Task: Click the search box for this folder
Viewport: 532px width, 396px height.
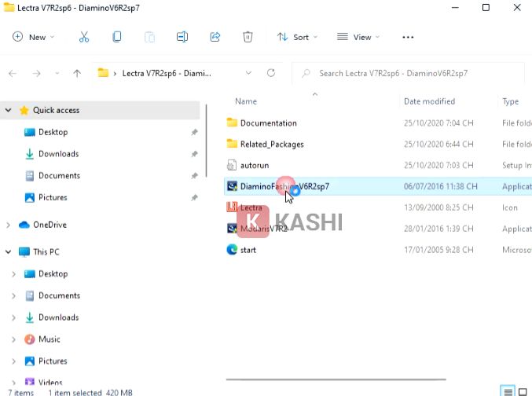Action: 409,73
